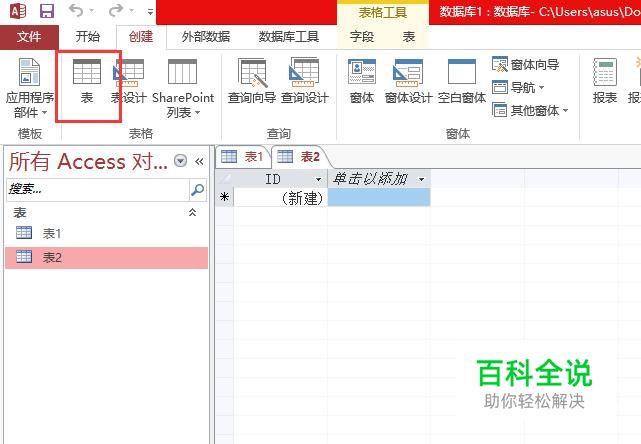Image resolution: width=641 pixels, height=444 pixels.
Task: Switch to the 开始 ribbon tab
Action: point(87,37)
